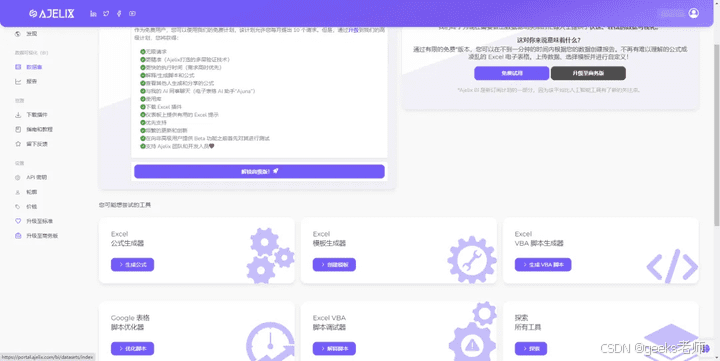This screenshot has width=720, height=361.
Task: Open the Facebook icon in header
Action: pyautogui.click(x=119, y=14)
